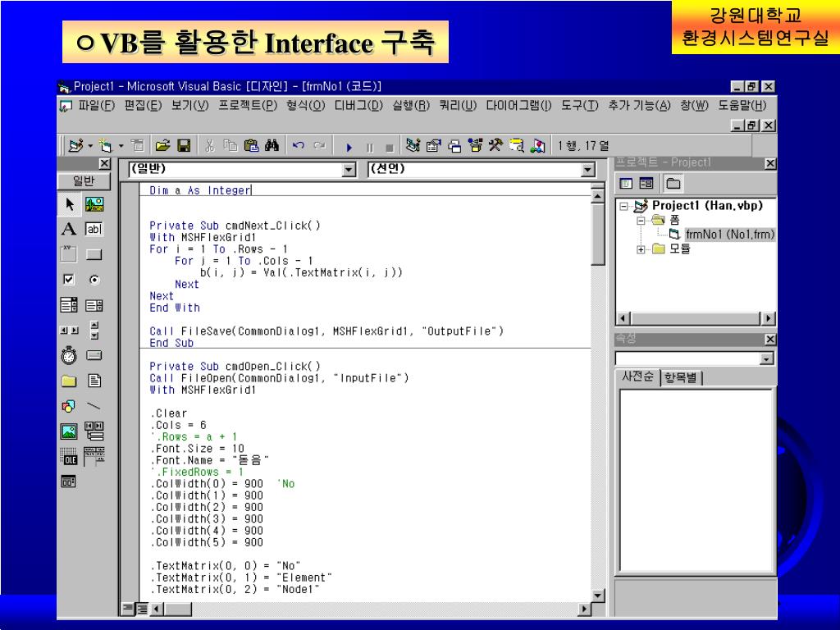840x630 pixels.
Task: Select the TextBox (abl) control tool
Action: 94,230
